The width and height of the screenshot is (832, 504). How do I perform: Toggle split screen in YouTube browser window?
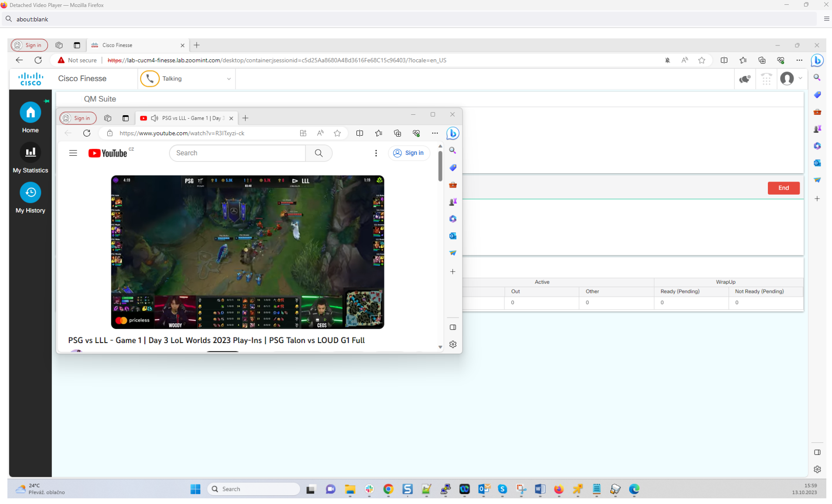tap(360, 134)
